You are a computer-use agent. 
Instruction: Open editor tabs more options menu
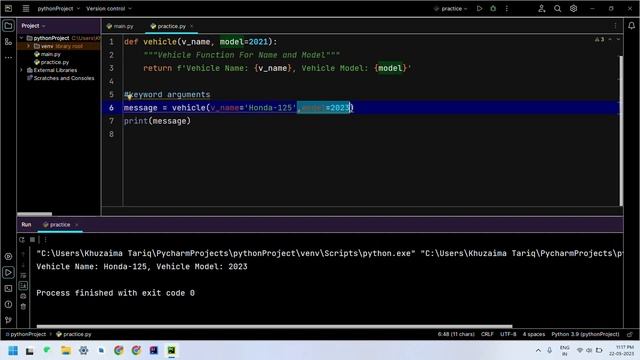tap(615, 26)
